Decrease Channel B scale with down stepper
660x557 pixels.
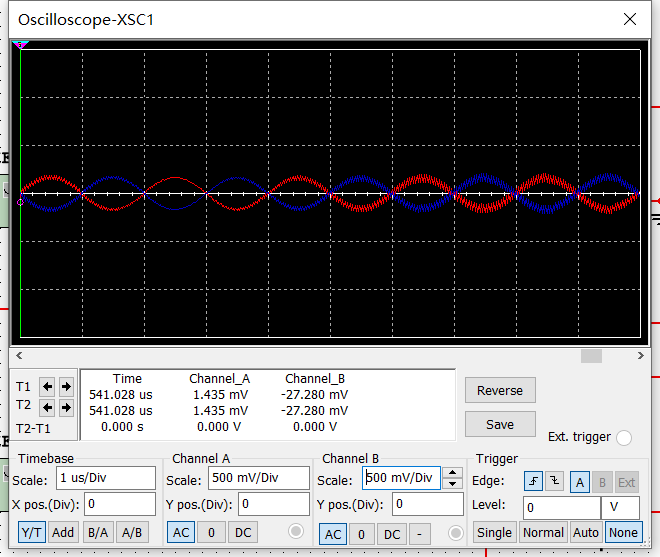[452, 484]
